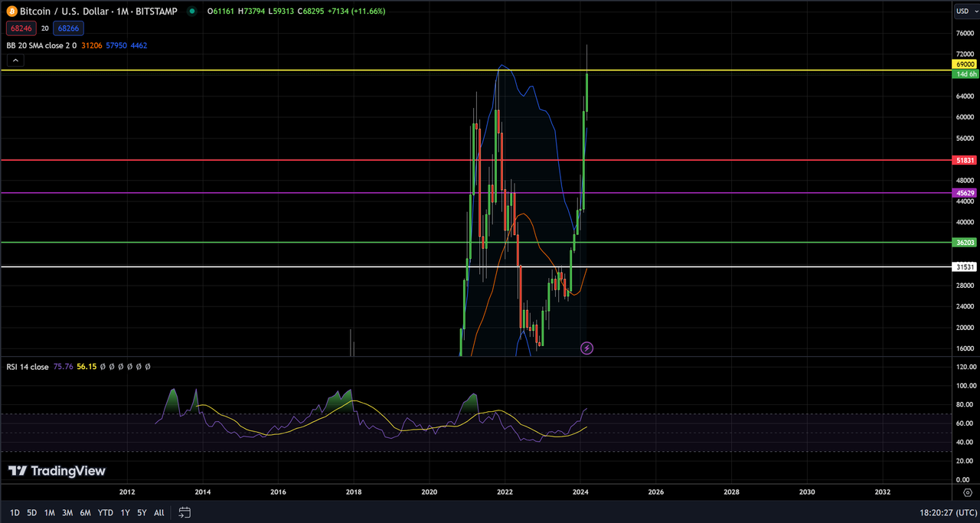Select the green 36203 price line label
The width and height of the screenshot is (980, 523).
963,242
